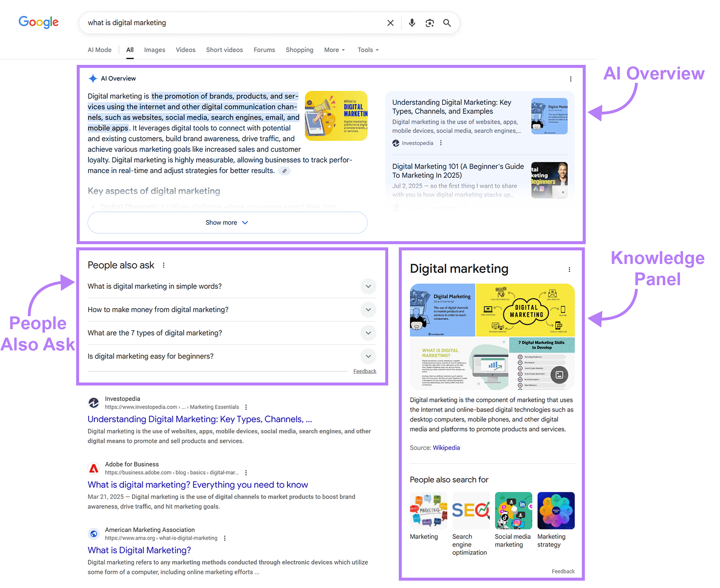Expand the question about 7 types of digital marketing
720x588 pixels.
pos(368,333)
